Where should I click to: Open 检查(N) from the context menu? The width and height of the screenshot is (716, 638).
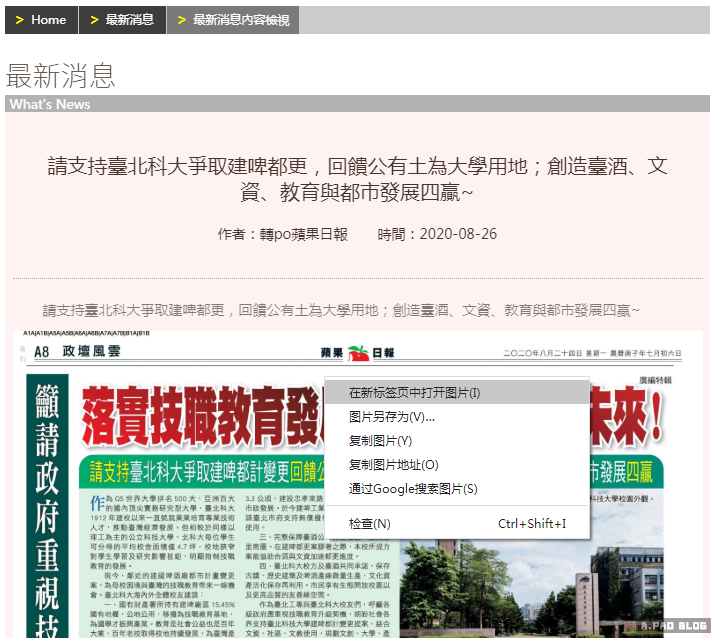pyautogui.click(x=369, y=524)
